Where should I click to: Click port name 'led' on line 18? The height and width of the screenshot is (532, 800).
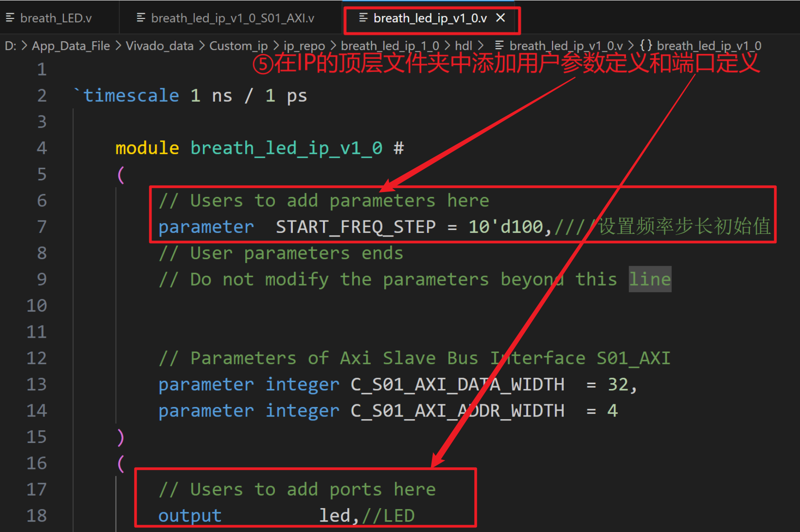pyautogui.click(x=334, y=515)
